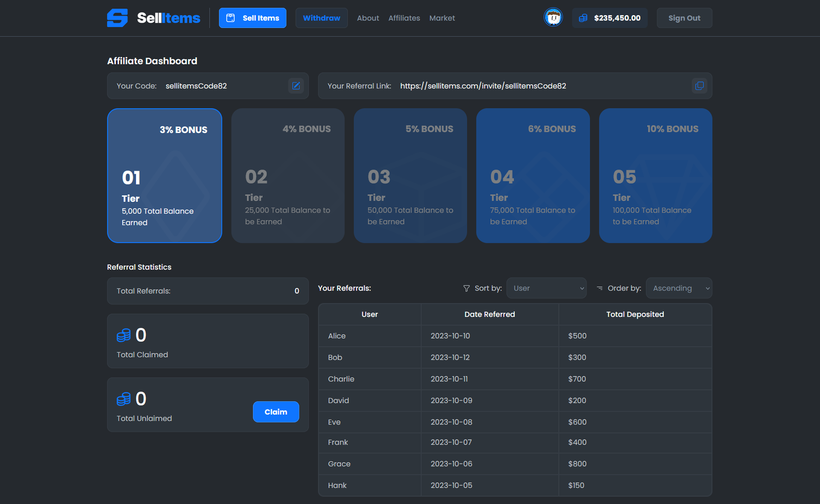Click Hank in the referrals table

337,485
